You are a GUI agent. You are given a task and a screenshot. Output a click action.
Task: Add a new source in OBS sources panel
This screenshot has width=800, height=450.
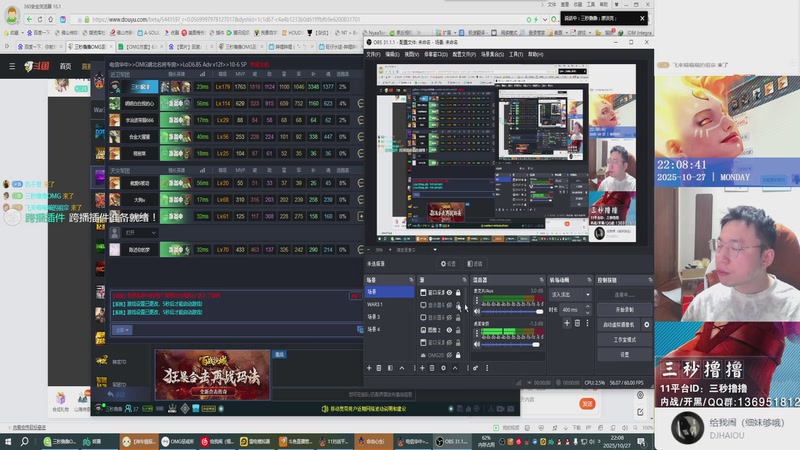click(422, 368)
